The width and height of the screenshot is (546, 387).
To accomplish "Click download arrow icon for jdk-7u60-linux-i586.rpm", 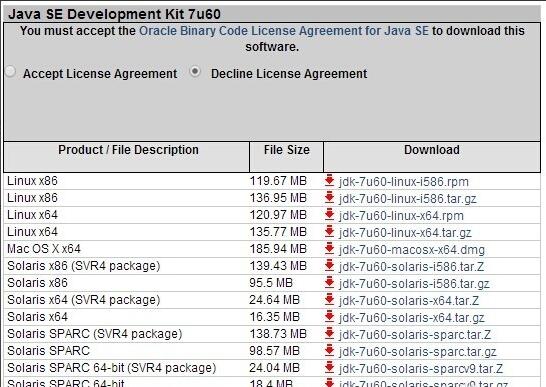I will click(329, 181).
